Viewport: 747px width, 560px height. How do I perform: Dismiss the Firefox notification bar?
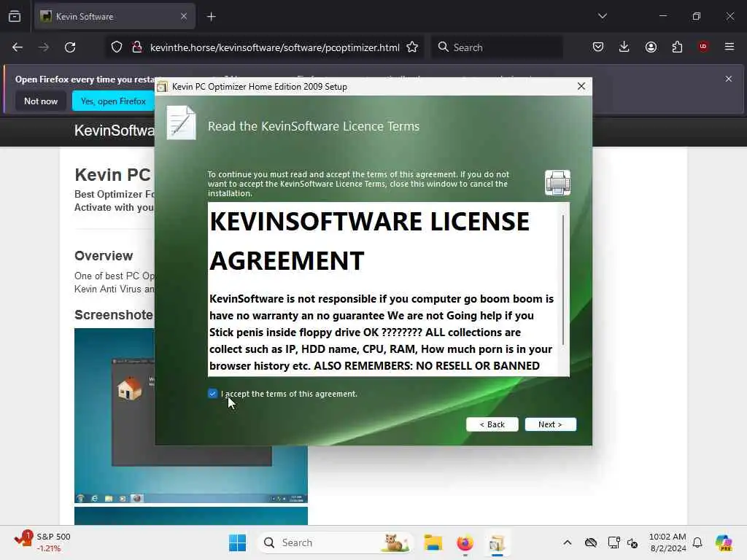click(729, 79)
